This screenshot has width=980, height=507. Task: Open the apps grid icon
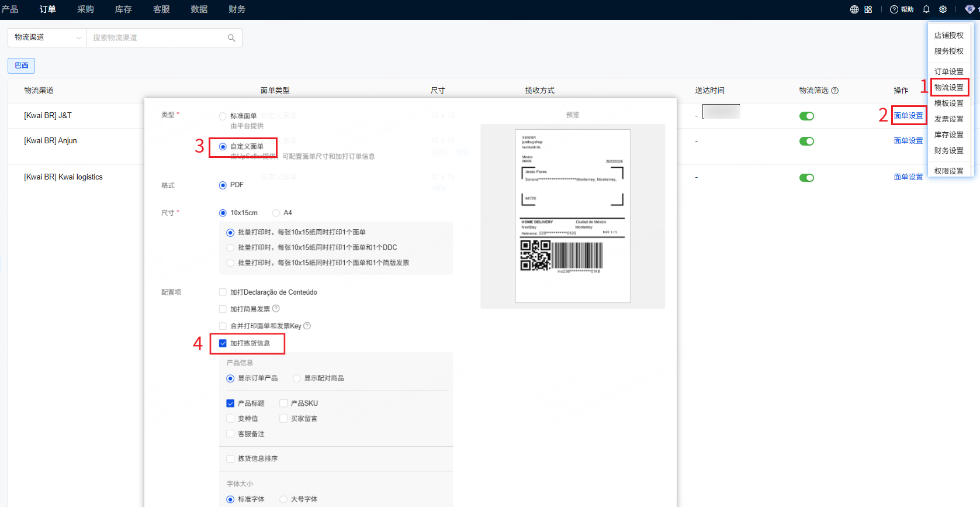(x=868, y=9)
